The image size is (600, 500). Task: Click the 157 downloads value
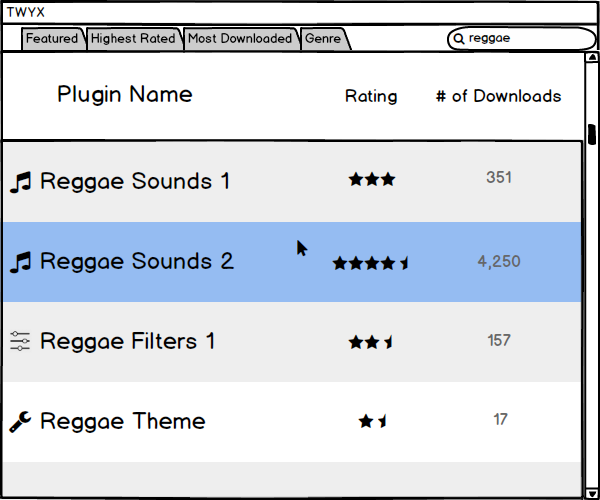tap(499, 340)
